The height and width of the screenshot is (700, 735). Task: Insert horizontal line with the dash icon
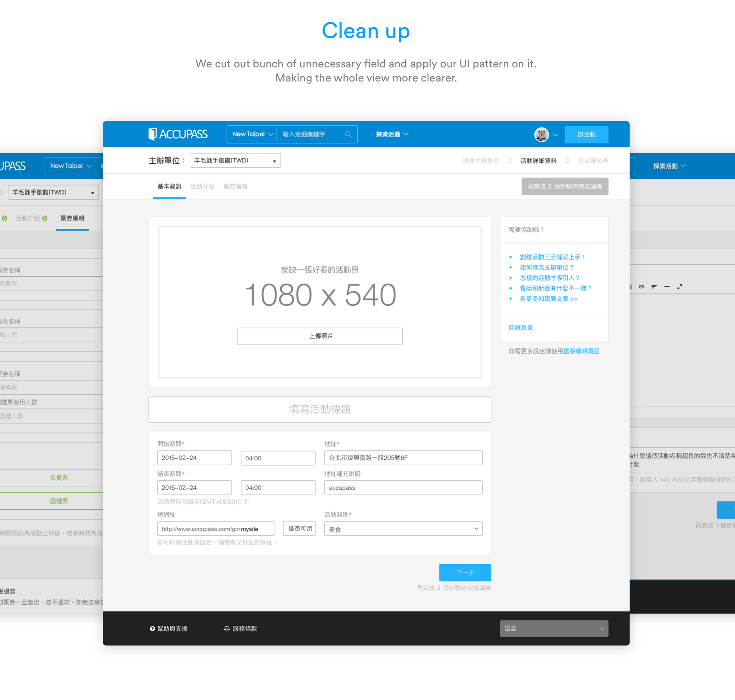(667, 287)
